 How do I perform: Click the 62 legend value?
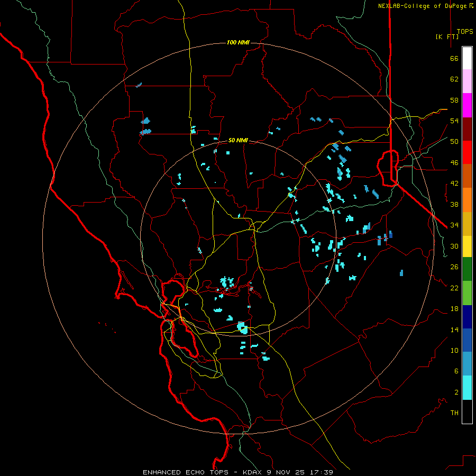pyautogui.click(x=454, y=79)
